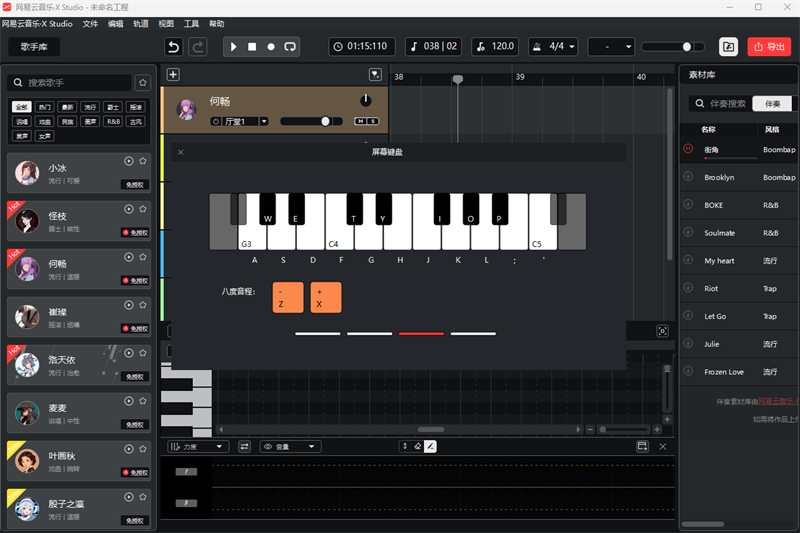The image size is (800, 533).
Task: Click the undo arrow button
Action: pos(174,47)
